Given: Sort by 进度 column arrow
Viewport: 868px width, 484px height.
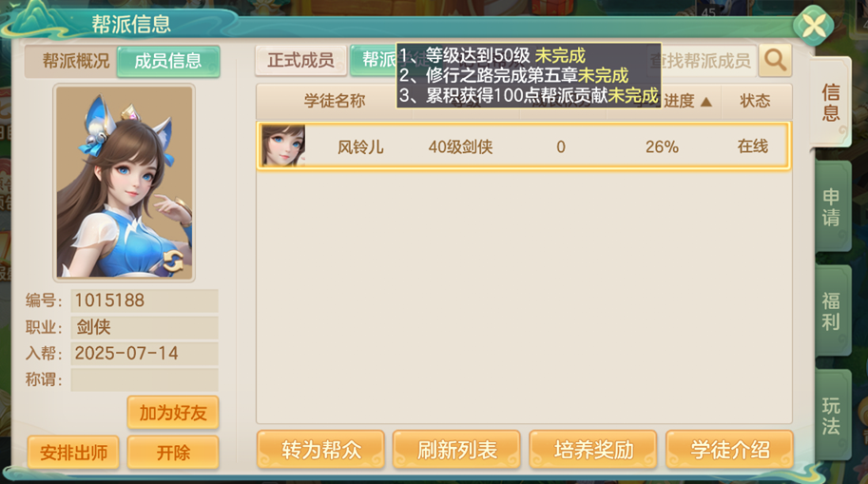Looking at the screenshot, I should click(x=705, y=102).
